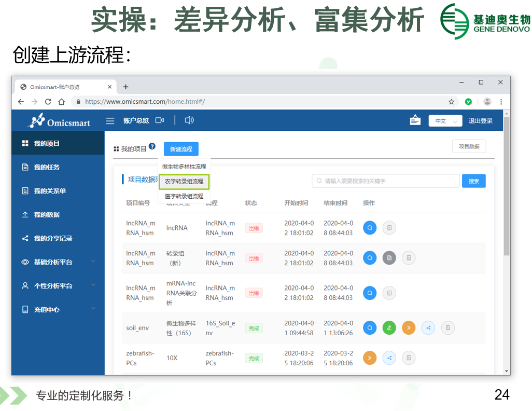
Task: Reload the Omicsmart page
Action: point(48,102)
